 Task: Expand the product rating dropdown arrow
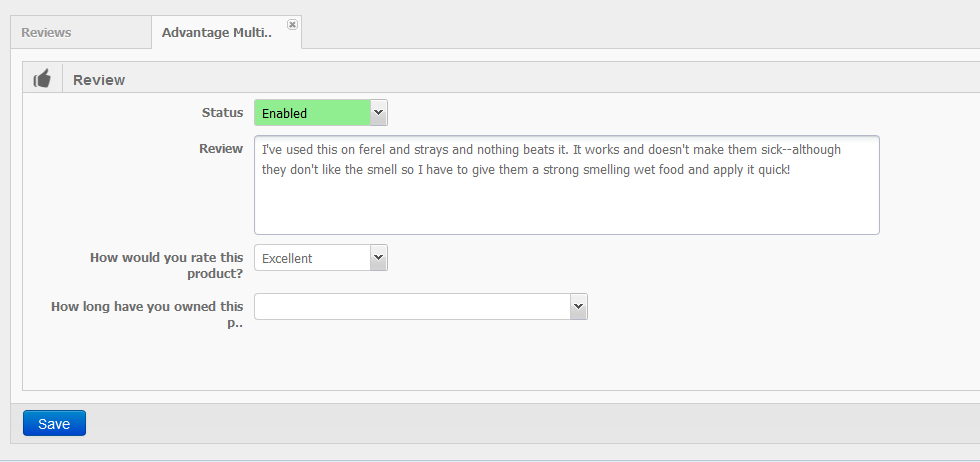[379, 258]
